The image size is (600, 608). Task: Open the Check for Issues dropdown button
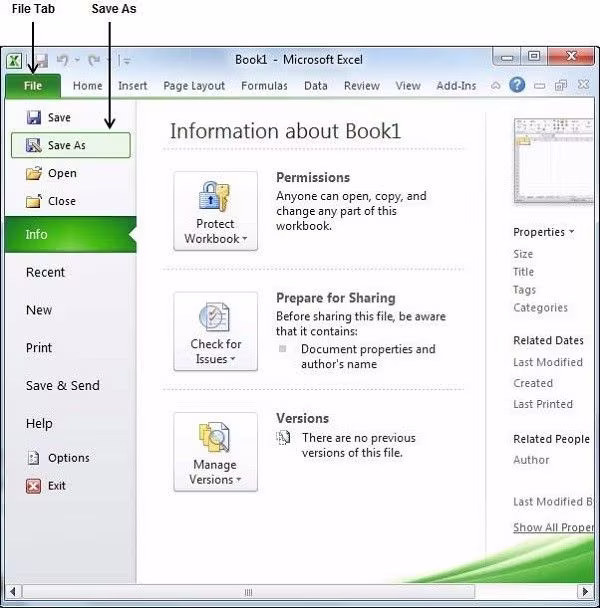(216, 332)
